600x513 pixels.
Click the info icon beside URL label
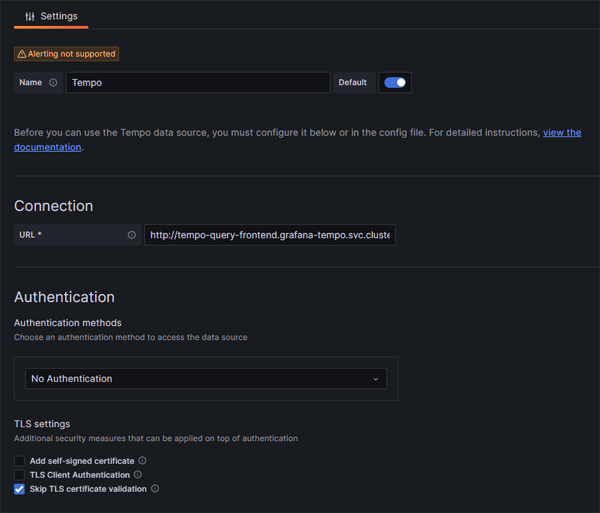pyautogui.click(x=131, y=235)
